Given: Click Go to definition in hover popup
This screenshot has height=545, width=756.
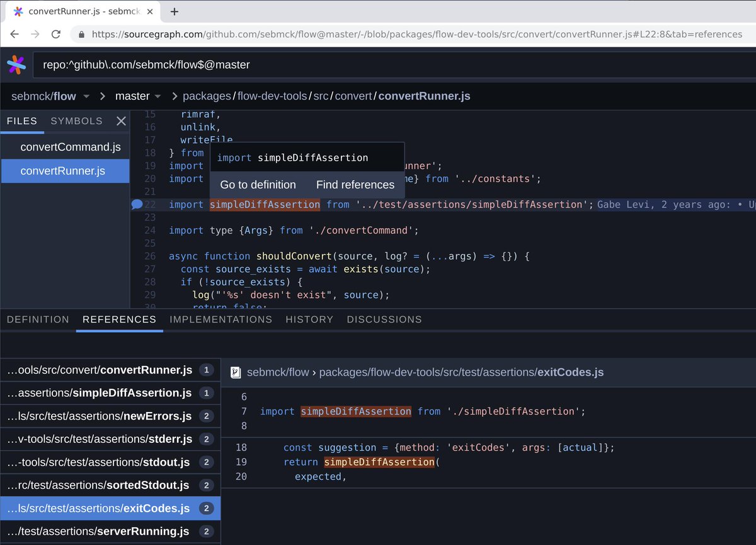Looking at the screenshot, I should point(258,185).
